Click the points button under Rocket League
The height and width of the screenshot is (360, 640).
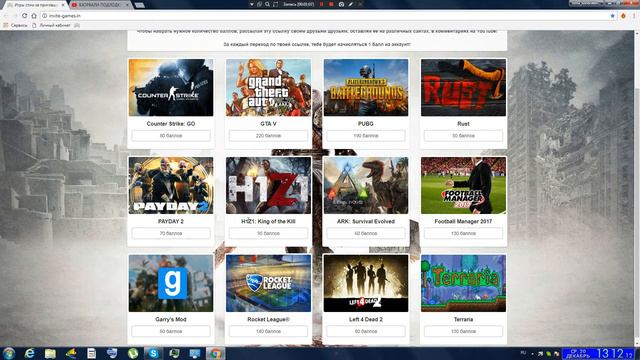click(268, 331)
